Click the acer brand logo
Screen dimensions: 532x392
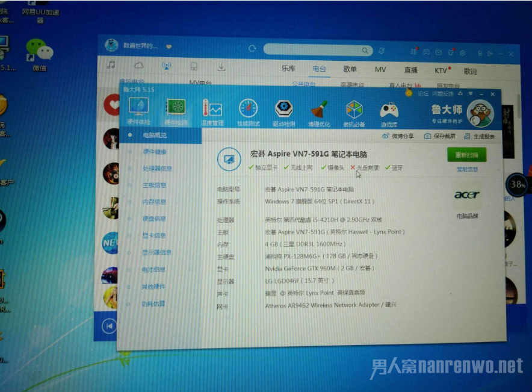coord(467,194)
